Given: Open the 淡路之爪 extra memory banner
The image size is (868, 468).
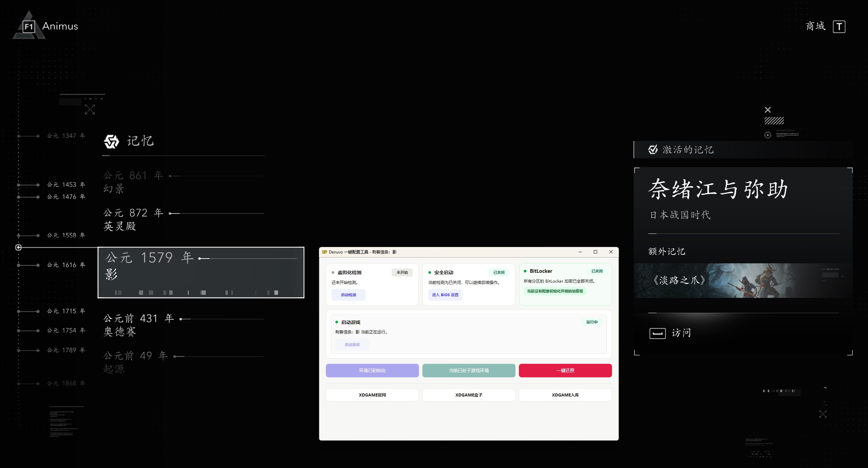Looking at the screenshot, I should click(743, 281).
